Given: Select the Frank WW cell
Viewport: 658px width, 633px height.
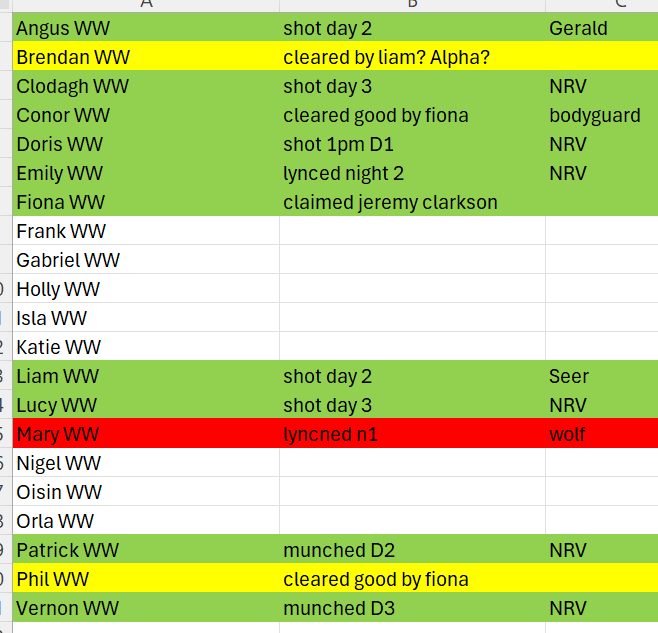Looking at the screenshot, I should 146,231.
